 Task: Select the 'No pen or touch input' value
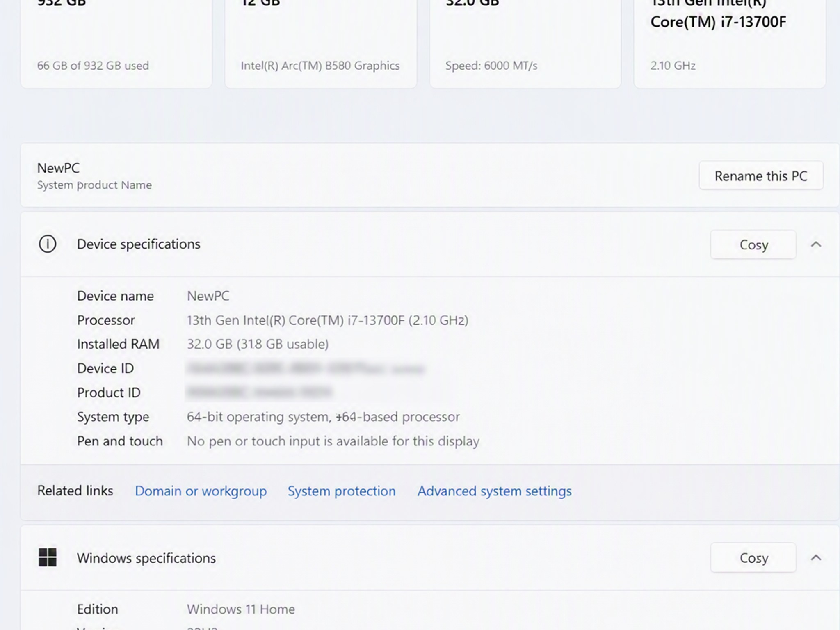(333, 441)
